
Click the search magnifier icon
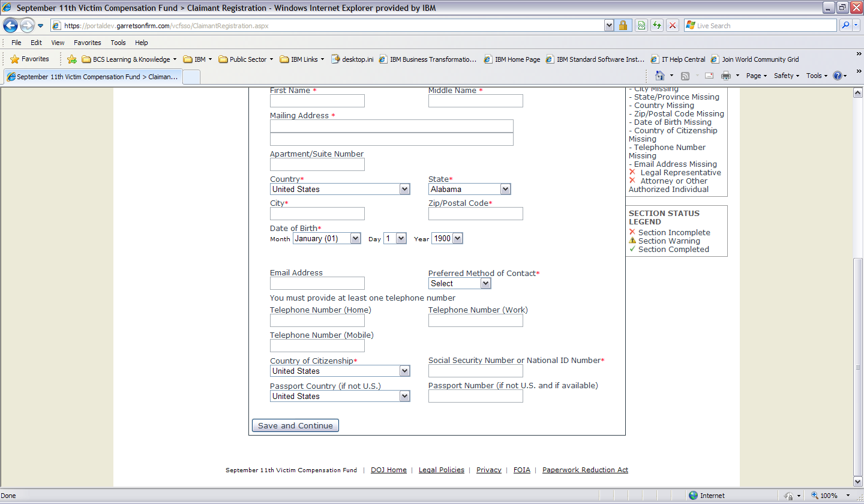pyautogui.click(x=845, y=26)
